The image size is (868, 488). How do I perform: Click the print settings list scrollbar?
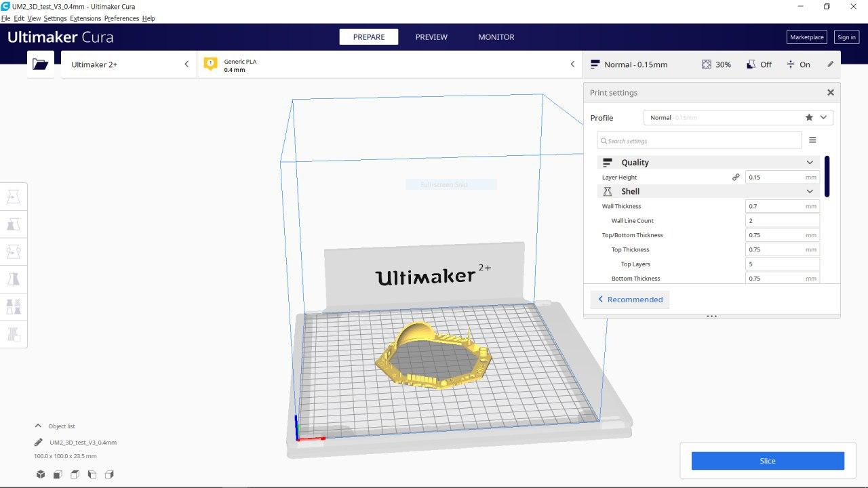(827, 176)
